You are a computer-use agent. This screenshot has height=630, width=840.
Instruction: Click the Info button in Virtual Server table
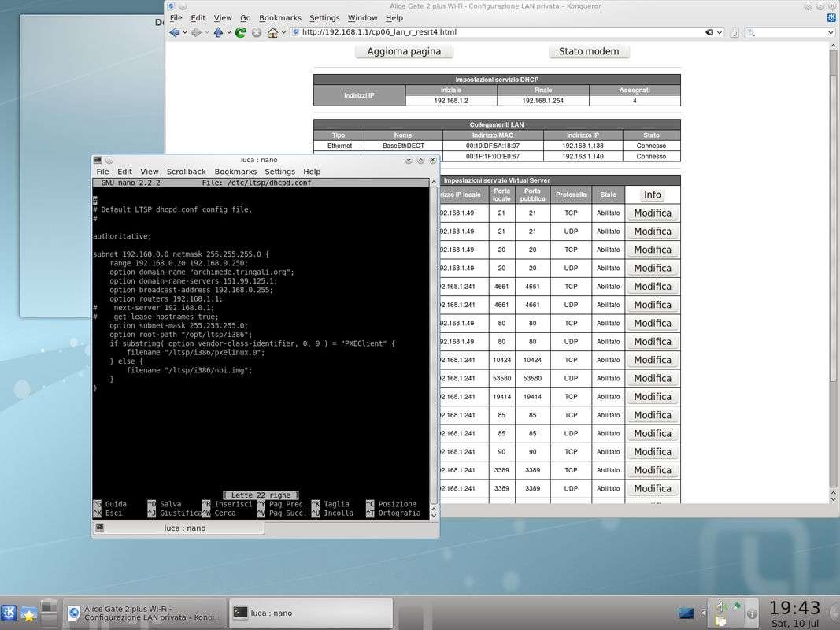[652, 195]
